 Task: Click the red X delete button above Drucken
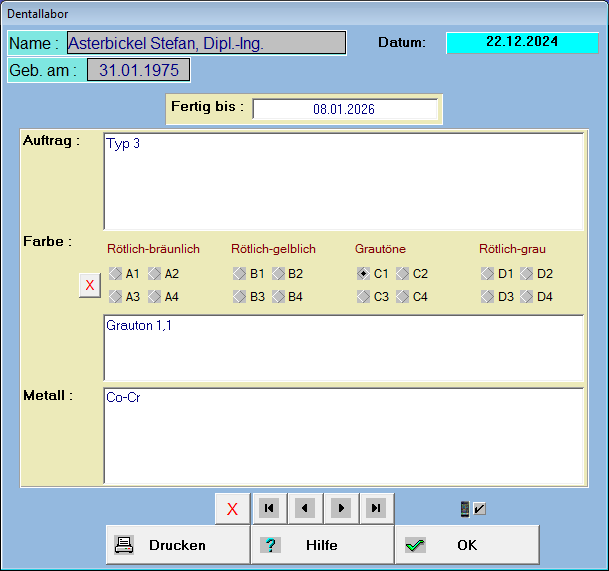click(232, 508)
